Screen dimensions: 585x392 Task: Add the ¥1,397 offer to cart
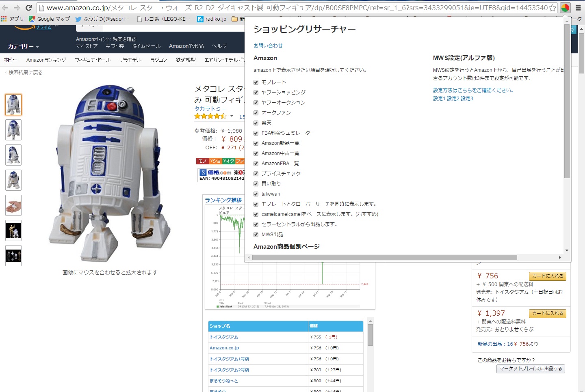[x=547, y=313]
